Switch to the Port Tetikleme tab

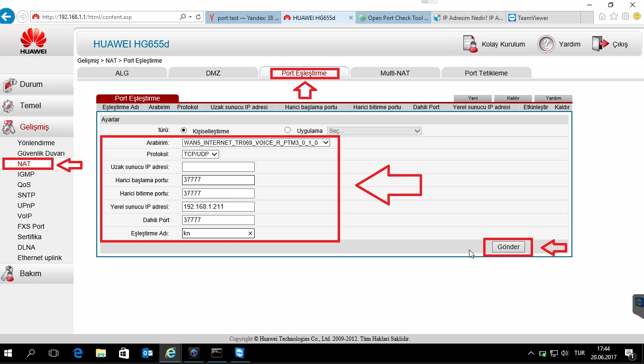point(486,73)
